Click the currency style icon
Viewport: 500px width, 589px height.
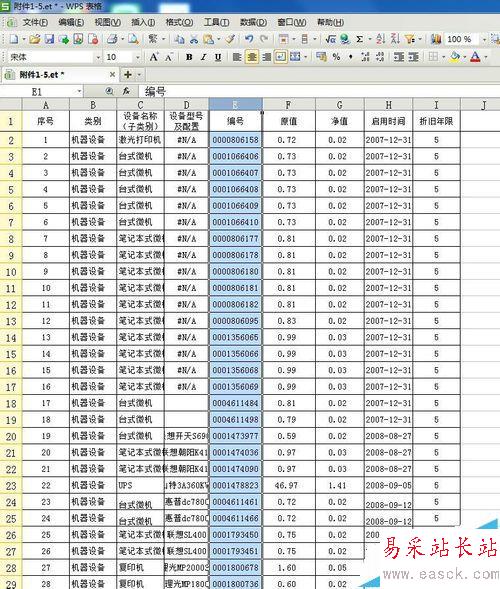tap(321, 57)
